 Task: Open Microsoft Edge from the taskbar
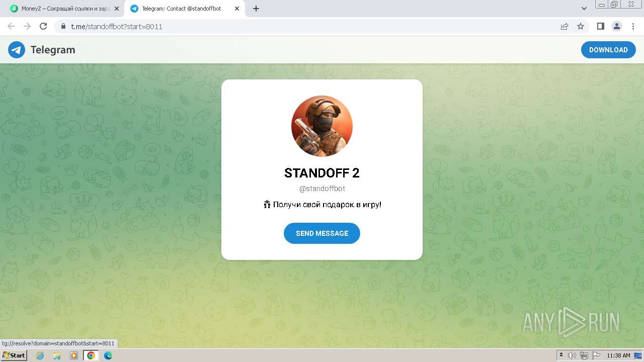click(108, 355)
